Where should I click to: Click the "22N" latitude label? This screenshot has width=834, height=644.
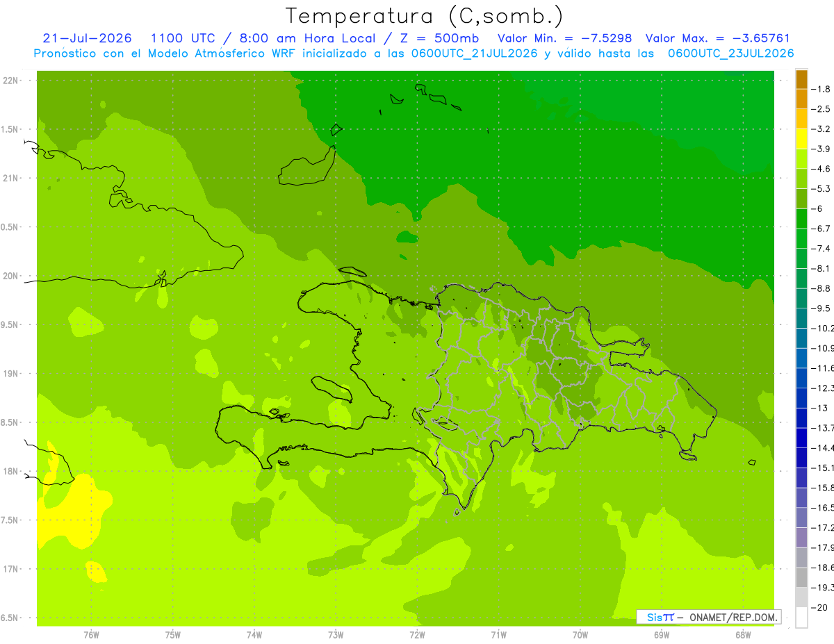tap(10, 81)
